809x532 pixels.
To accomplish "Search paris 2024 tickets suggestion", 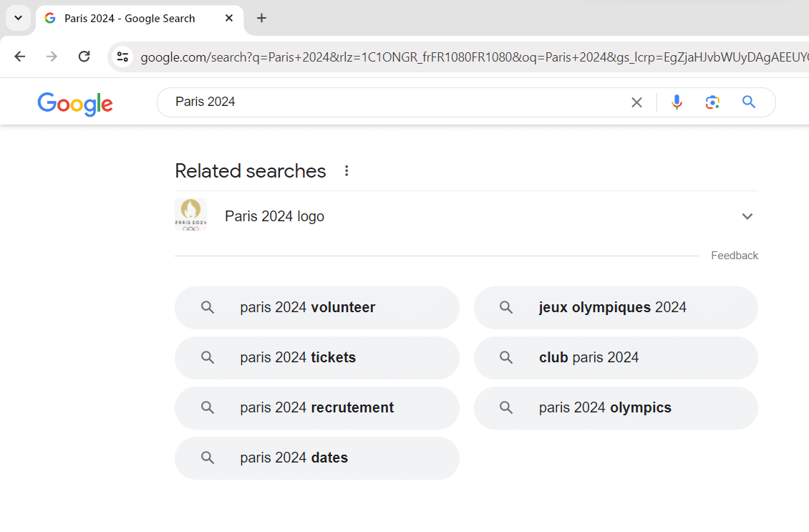I will [316, 357].
